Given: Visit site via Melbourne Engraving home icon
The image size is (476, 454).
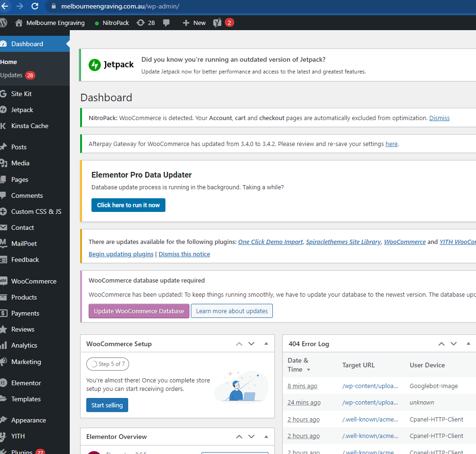Looking at the screenshot, I should (19, 23).
